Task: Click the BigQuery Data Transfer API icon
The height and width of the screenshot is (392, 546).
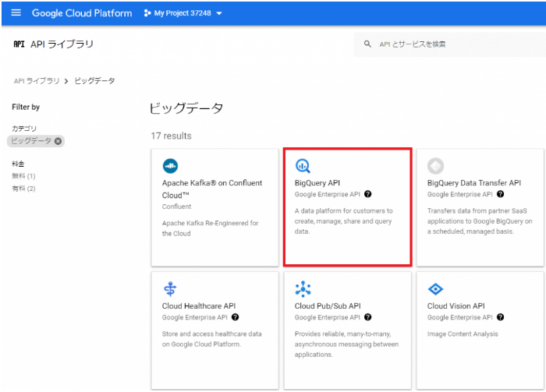Action: [x=435, y=166]
